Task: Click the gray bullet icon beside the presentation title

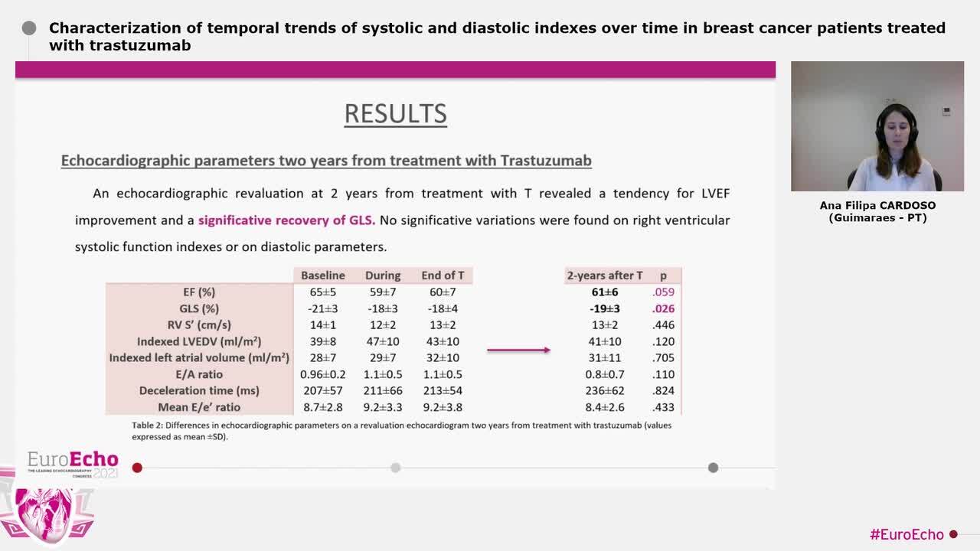Action: [29, 28]
